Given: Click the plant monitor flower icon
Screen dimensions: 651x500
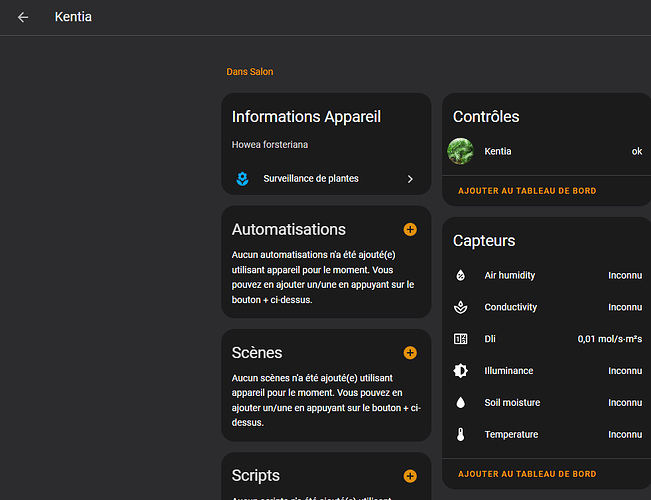Looking at the screenshot, I should [242, 179].
